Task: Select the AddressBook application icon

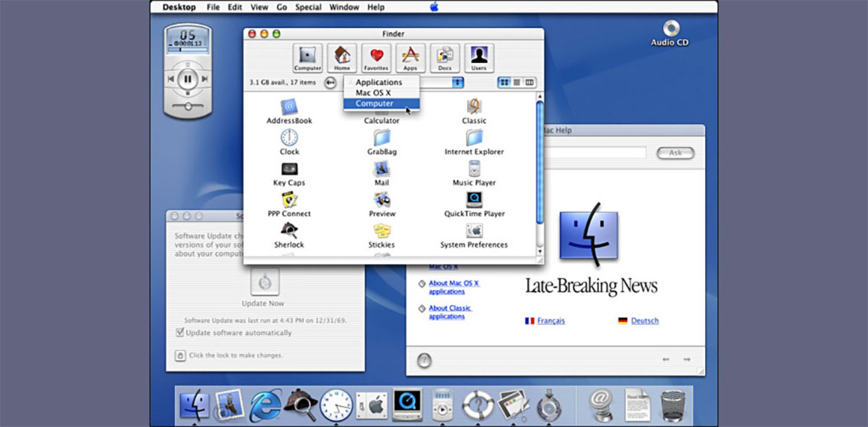Action: 289,107
